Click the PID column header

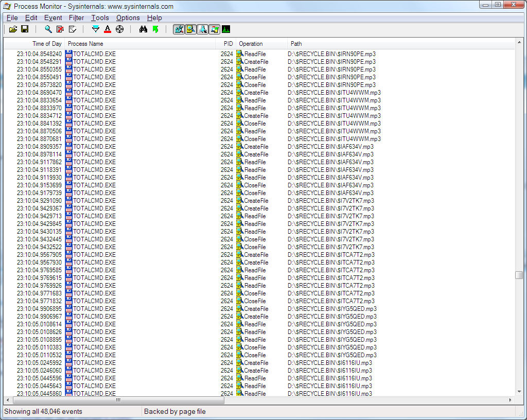click(225, 44)
